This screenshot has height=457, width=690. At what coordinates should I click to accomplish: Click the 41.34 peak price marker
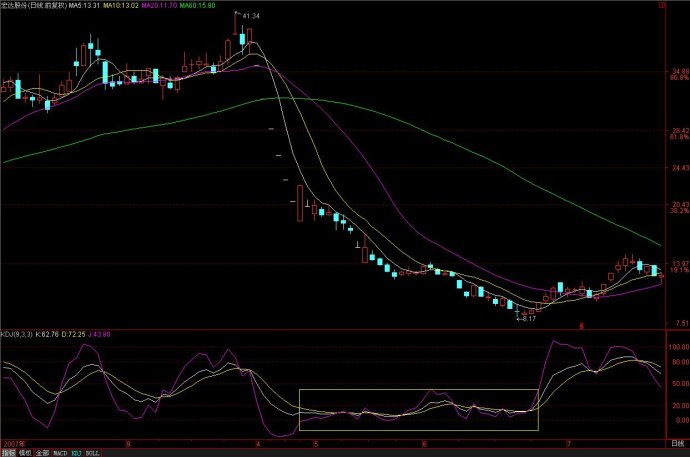pos(250,16)
